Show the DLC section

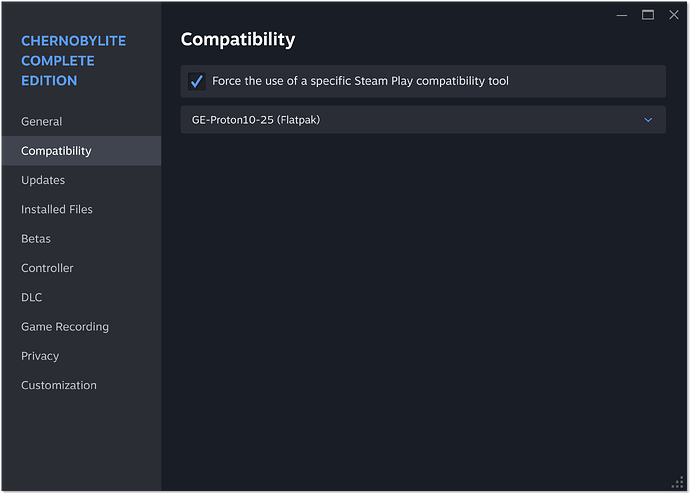coord(32,298)
